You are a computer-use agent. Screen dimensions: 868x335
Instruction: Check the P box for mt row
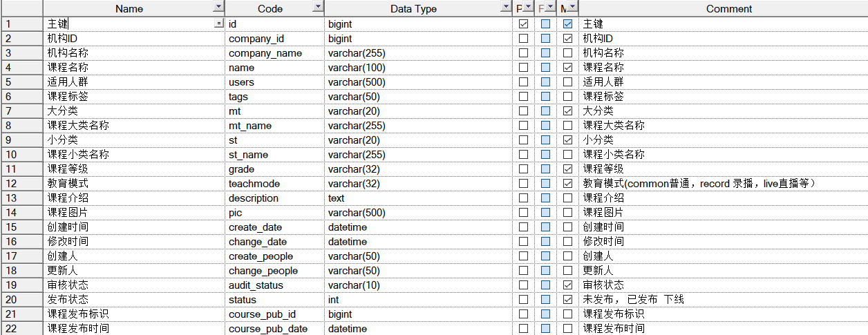tap(523, 111)
